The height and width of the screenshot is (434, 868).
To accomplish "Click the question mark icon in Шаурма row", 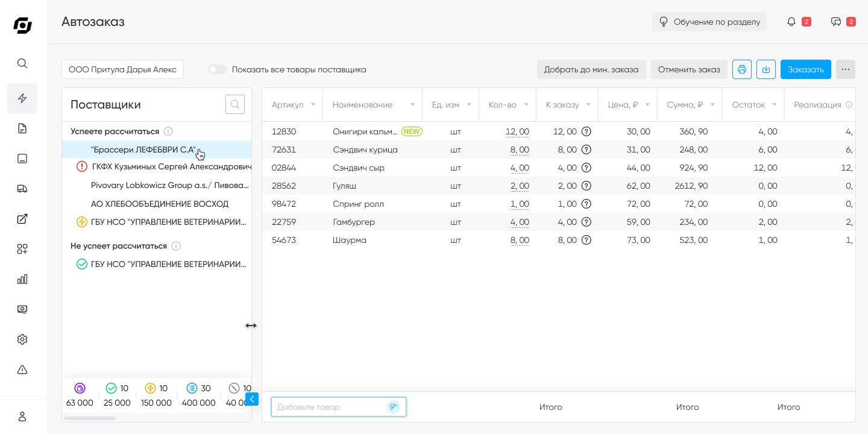I will (586, 240).
